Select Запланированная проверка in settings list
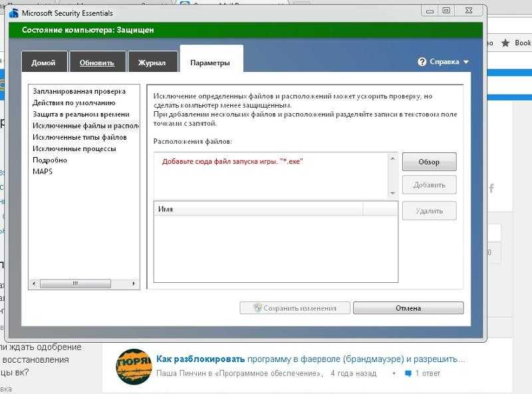 click(79, 91)
